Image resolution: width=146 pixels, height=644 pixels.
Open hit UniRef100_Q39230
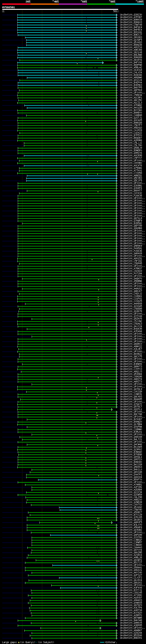coord(131,15)
